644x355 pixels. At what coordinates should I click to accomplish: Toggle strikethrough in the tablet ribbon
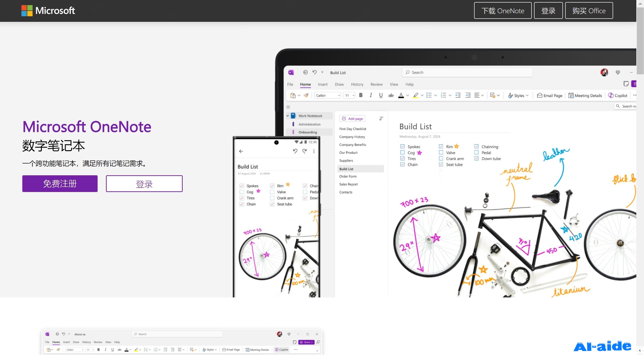pyautogui.click(x=391, y=95)
